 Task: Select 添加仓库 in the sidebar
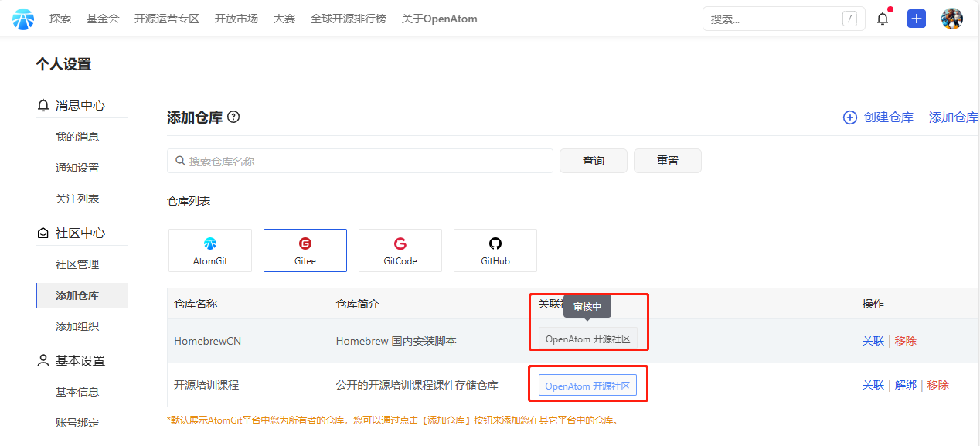coord(82,295)
